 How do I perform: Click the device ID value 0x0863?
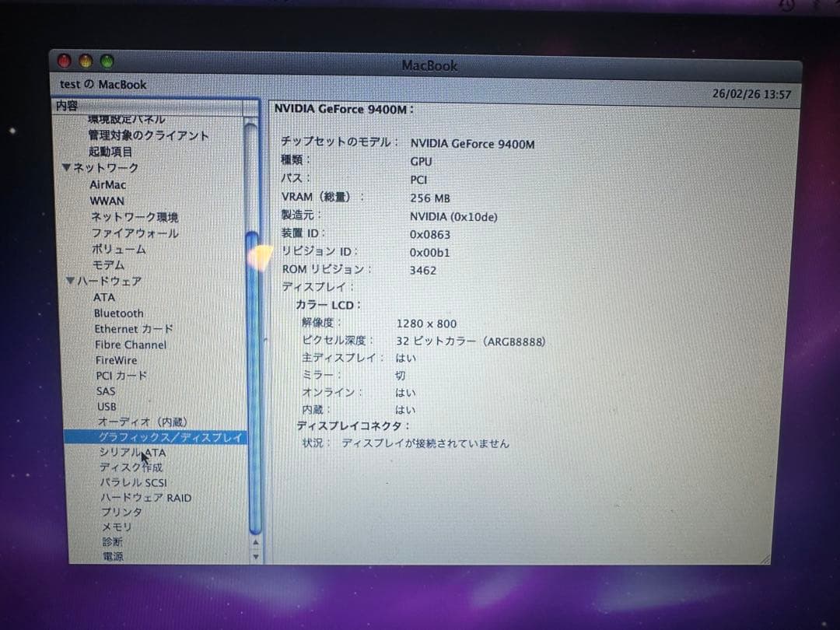(x=429, y=235)
